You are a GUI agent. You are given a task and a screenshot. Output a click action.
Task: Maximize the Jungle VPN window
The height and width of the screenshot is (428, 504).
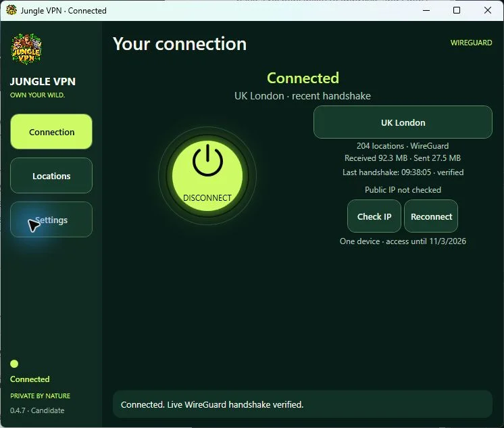pos(457,10)
